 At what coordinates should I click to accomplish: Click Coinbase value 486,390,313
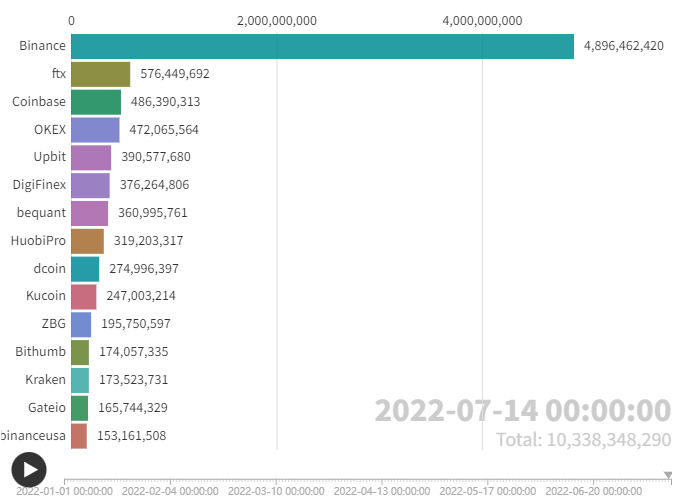click(x=166, y=102)
